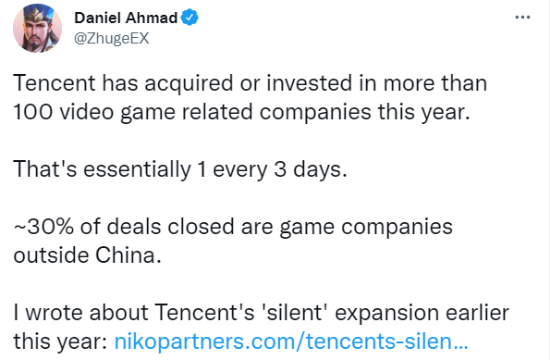Click the word 'silent' in quotes
The height and width of the screenshot is (360, 550).
point(294,312)
